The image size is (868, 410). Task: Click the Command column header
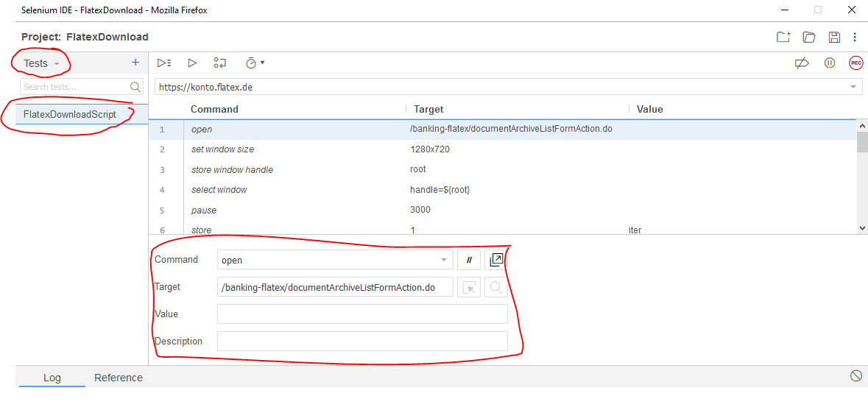[214, 109]
